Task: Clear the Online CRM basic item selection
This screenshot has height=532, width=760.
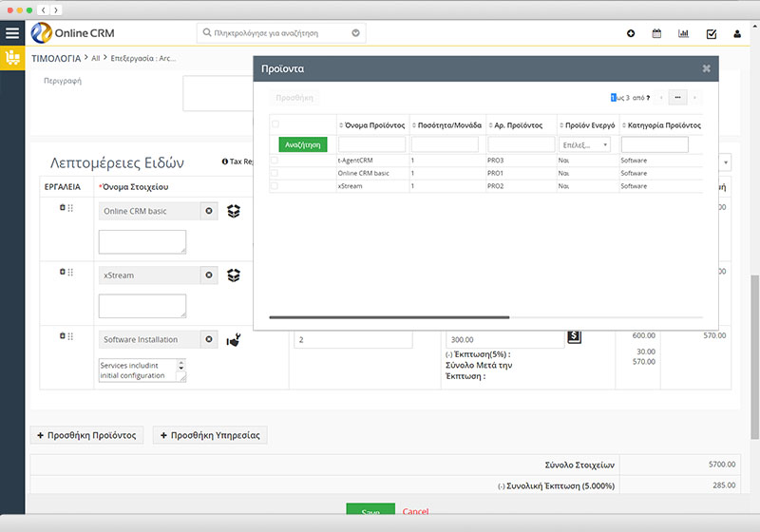Action: pos(209,211)
